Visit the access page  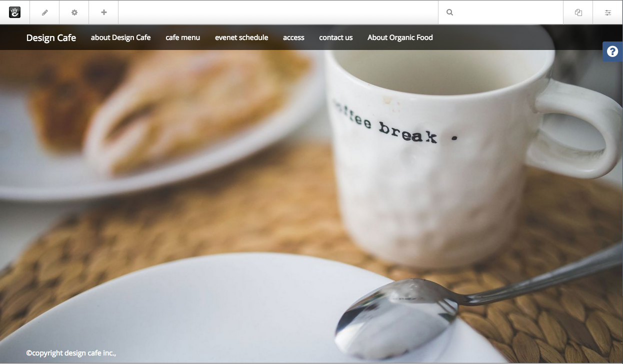(x=293, y=37)
